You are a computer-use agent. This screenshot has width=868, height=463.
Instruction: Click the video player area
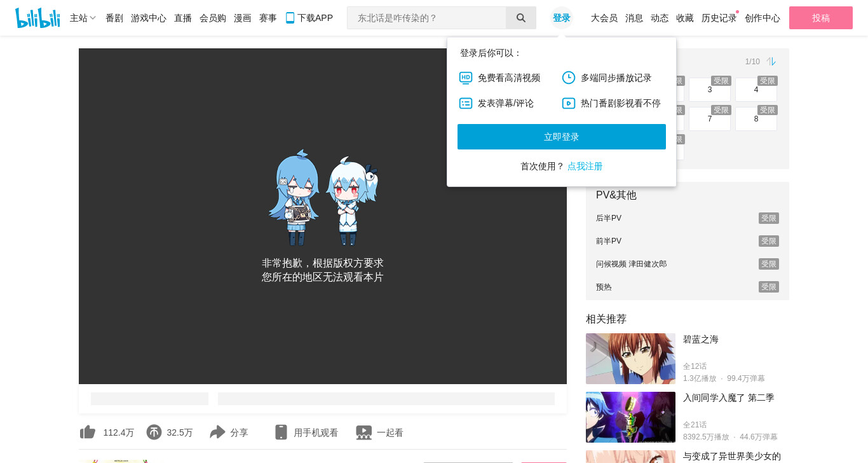pyautogui.click(x=323, y=216)
